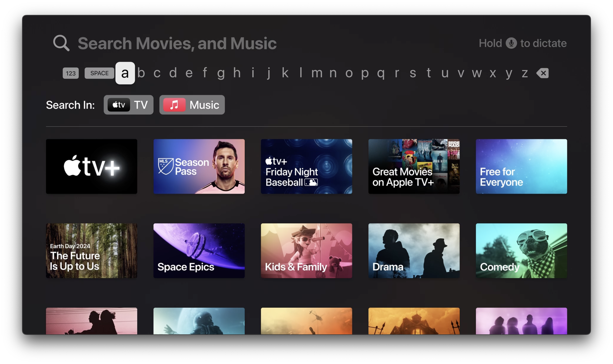This screenshot has width=613, height=364.
Task: Open Great Movies on Apple TV+
Action: 414,167
